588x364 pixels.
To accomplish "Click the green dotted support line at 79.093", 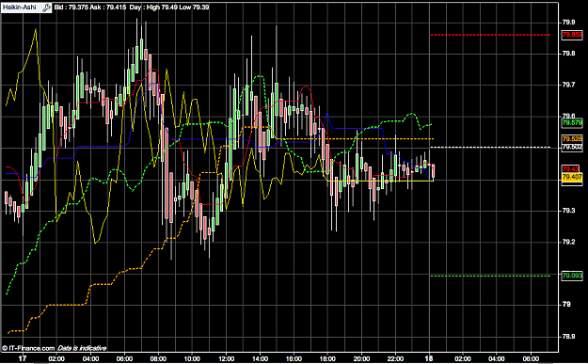I will (x=490, y=276).
